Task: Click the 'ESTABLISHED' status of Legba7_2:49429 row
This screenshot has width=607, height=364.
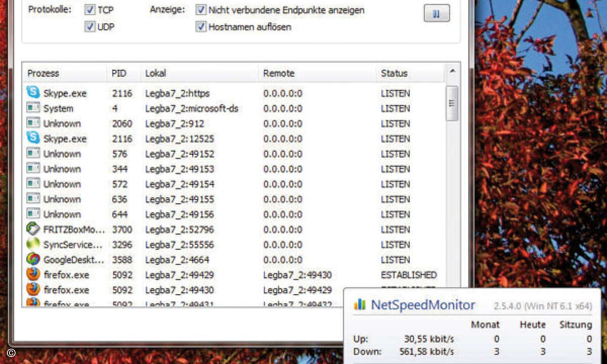Action: tap(409, 275)
